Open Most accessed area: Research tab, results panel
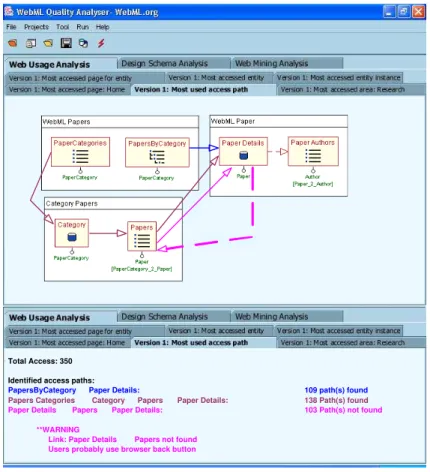Image resolution: width=430 pixels, height=472 pixels. coord(351,343)
